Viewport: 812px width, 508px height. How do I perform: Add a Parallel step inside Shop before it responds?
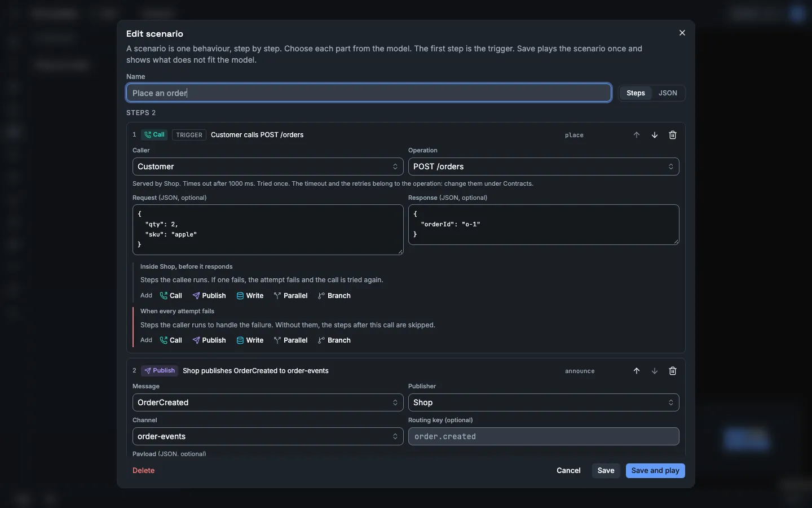point(290,296)
